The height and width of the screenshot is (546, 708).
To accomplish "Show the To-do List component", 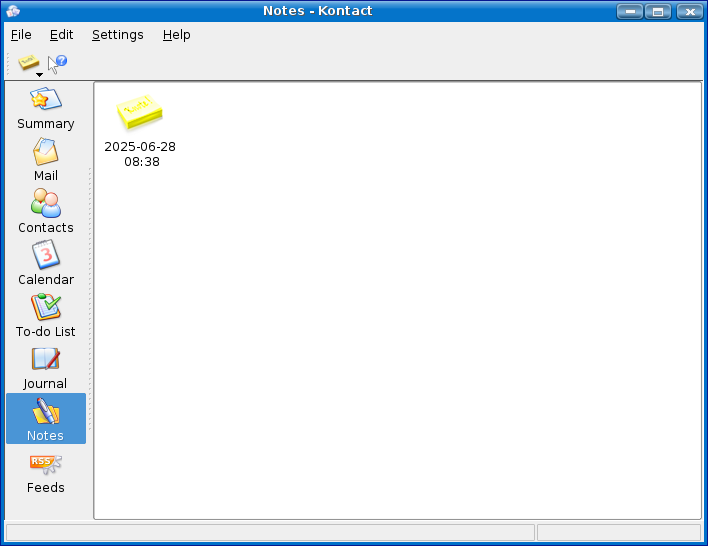I will click(45, 317).
